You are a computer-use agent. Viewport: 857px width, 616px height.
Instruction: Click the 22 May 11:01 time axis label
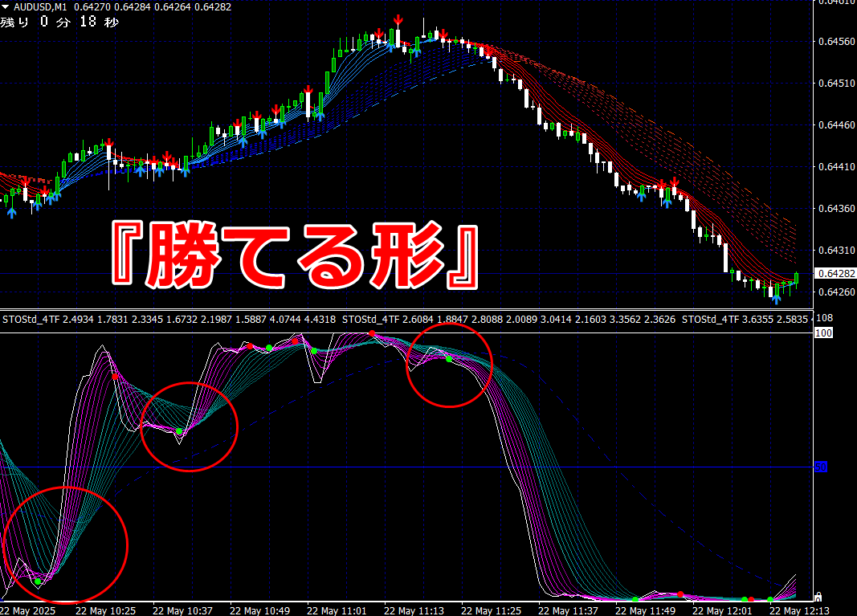(337, 610)
